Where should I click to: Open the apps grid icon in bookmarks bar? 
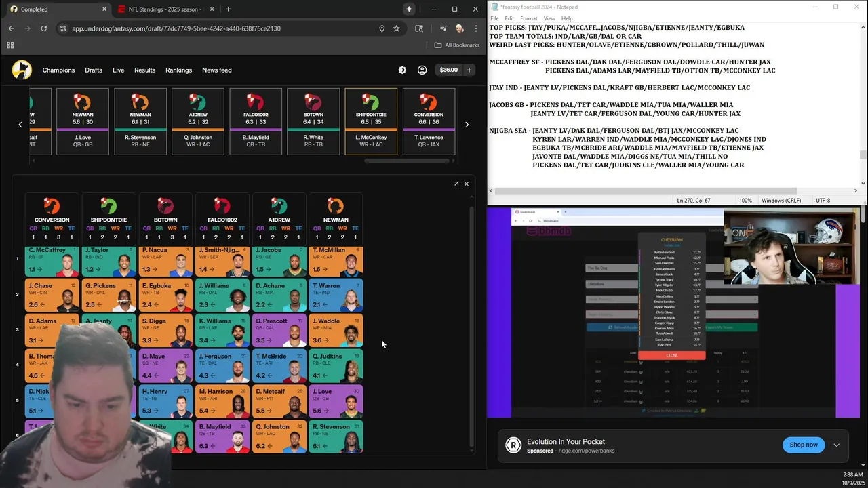coord(10,45)
